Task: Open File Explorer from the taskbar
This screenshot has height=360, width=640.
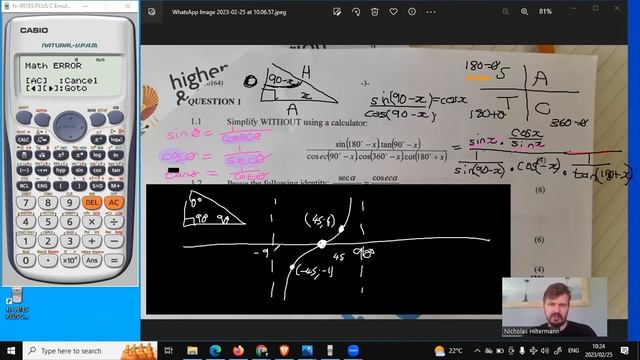Action: pos(192,351)
